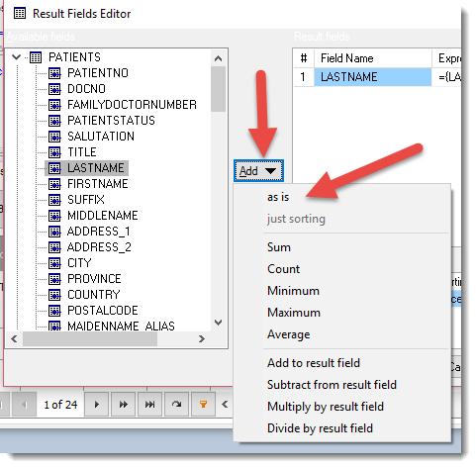
Task: Select FIRSTNAME in available fields
Action: tap(98, 184)
